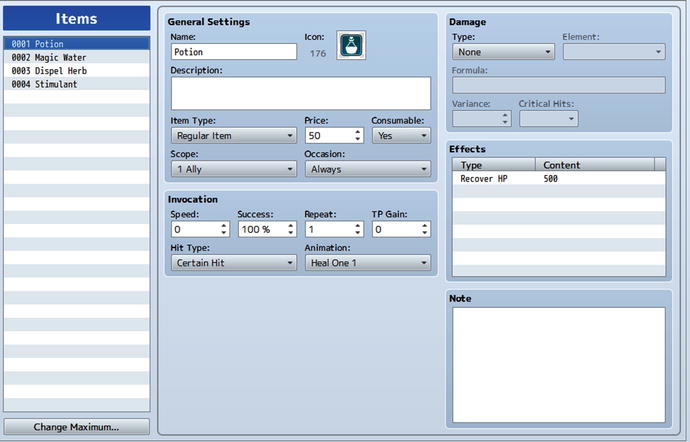Focus the Name input field

pyautogui.click(x=234, y=52)
